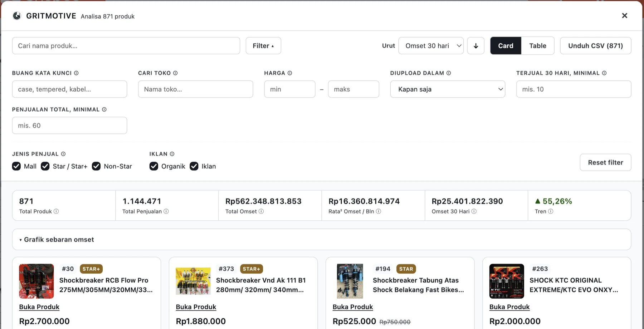The height and width of the screenshot is (329, 644).
Task: Click STAR+ badge on product #373
Action: (x=252, y=269)
